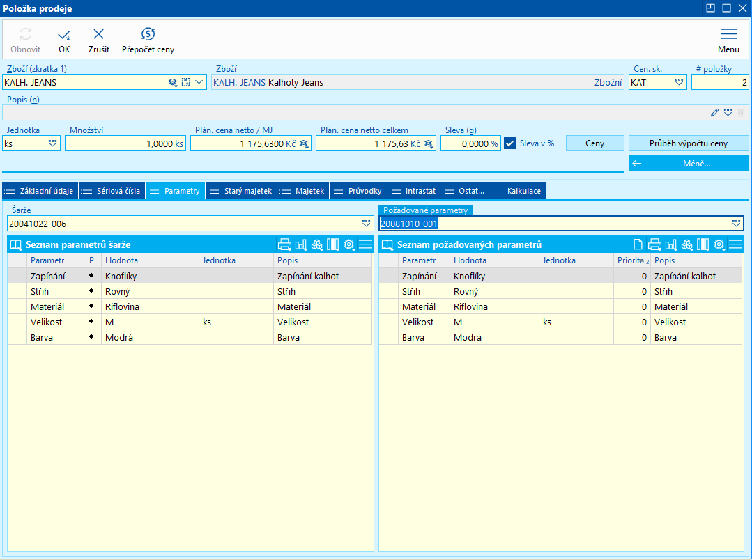Click the Zrušit cancel icon
The image size is (752, 560).
click(x=98, y=35)
